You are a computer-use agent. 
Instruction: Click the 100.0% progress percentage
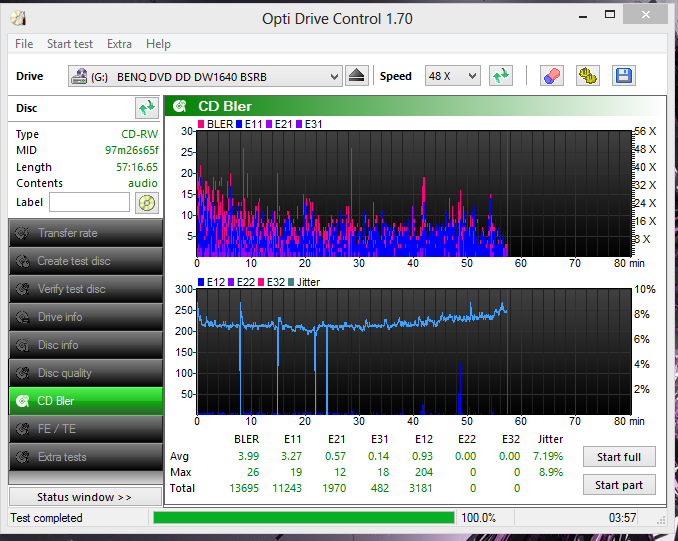(x=478, y=518)
